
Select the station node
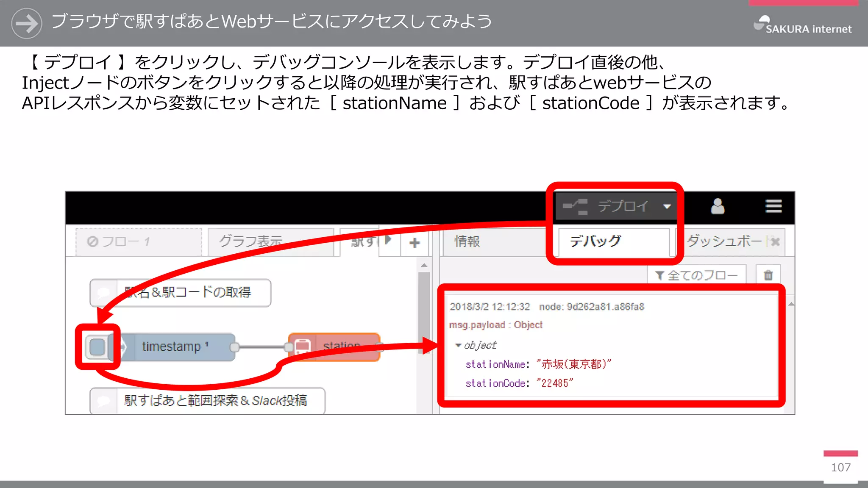[x=334, y=347]
